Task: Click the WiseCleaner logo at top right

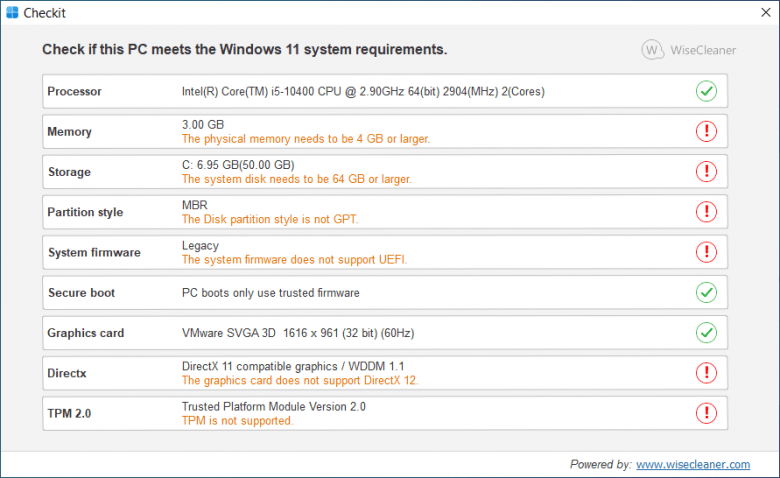Action: tap(689, 50)
